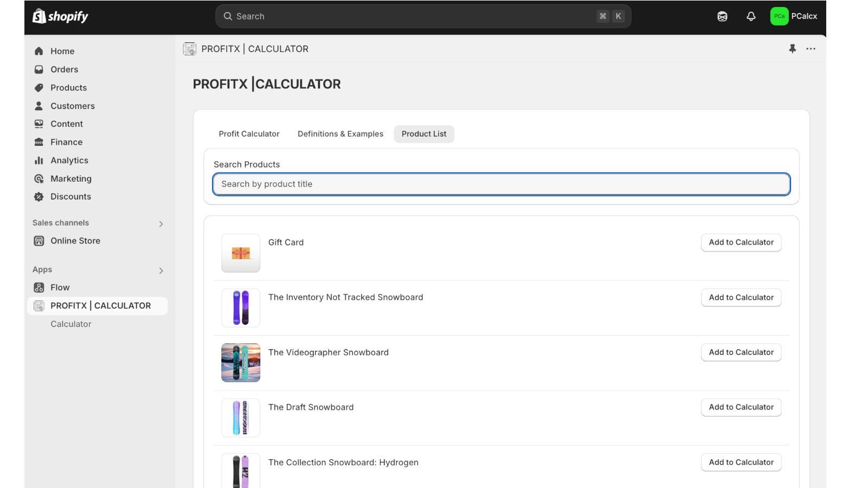
Task: Expand the Apps section
Action: pyautogui.click(x=161, y=270)
